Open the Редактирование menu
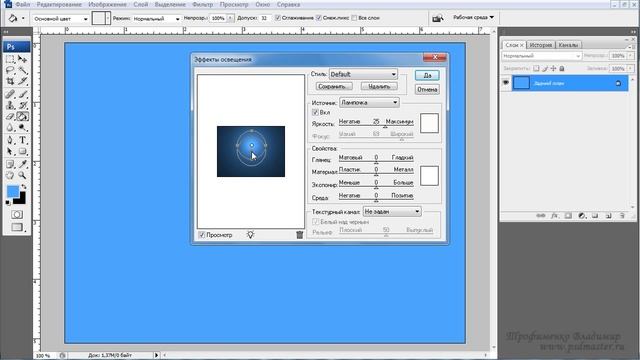Image resolution: width=640 pixels, height=360 pixels. pos(59,4)
